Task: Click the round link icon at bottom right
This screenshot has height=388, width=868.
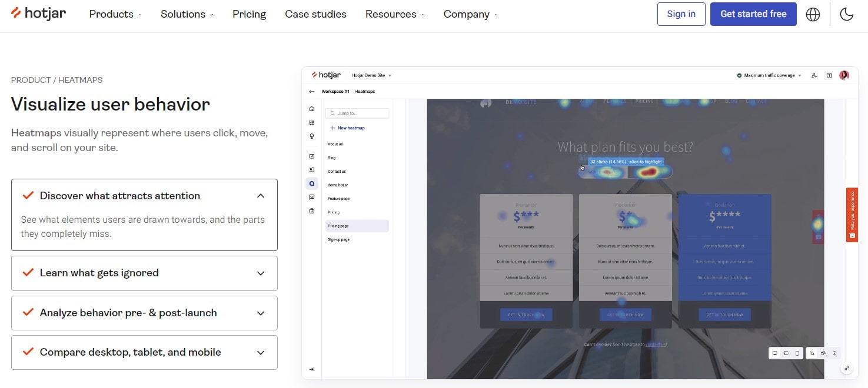Action: coord(847,368)
